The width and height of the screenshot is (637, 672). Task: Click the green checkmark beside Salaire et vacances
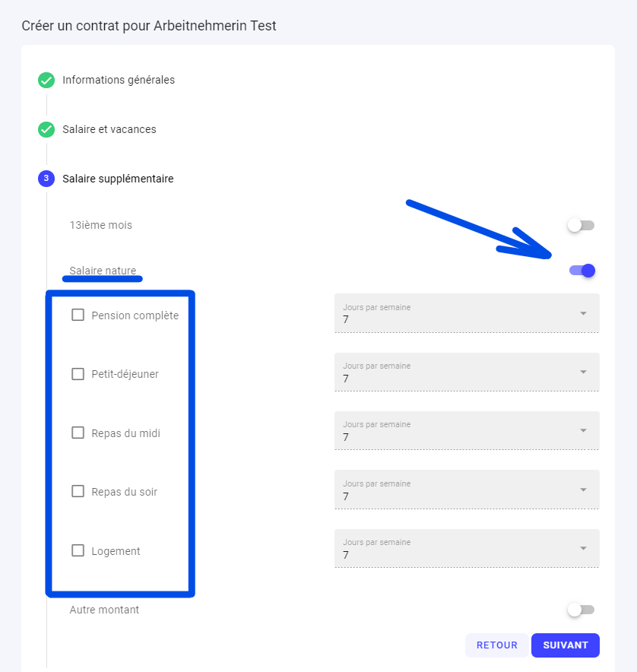click(x=46, y=129)
